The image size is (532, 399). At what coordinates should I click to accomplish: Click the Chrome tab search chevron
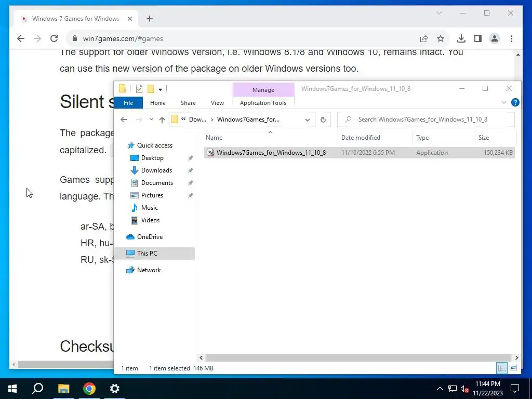(x=438, y=13)
